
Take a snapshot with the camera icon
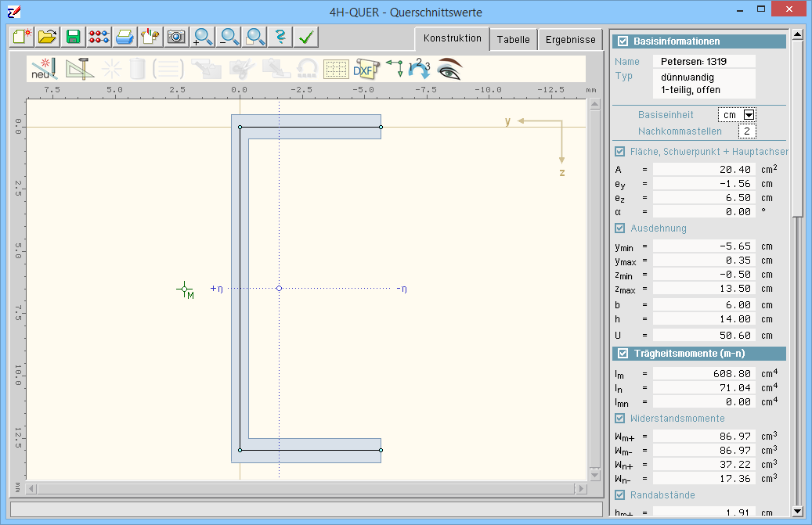pyautogui.click(x=176, y=37)
